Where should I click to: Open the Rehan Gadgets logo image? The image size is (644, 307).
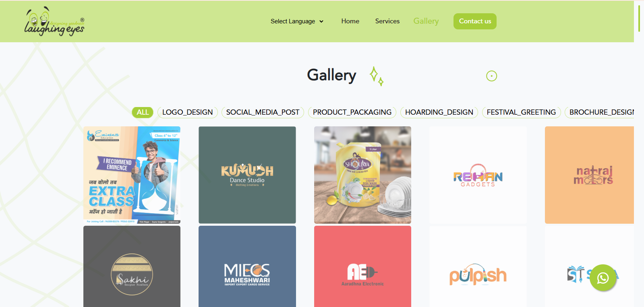click(478, 175)
